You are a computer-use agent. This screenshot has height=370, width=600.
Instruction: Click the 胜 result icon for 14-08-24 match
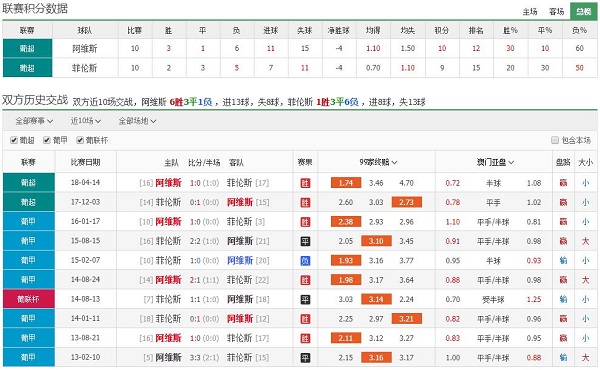pyautogui.click(x=305, y=280)
